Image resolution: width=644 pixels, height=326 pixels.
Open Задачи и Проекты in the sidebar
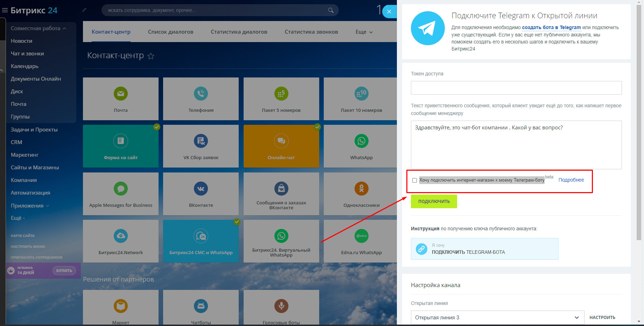pos(34,130)
